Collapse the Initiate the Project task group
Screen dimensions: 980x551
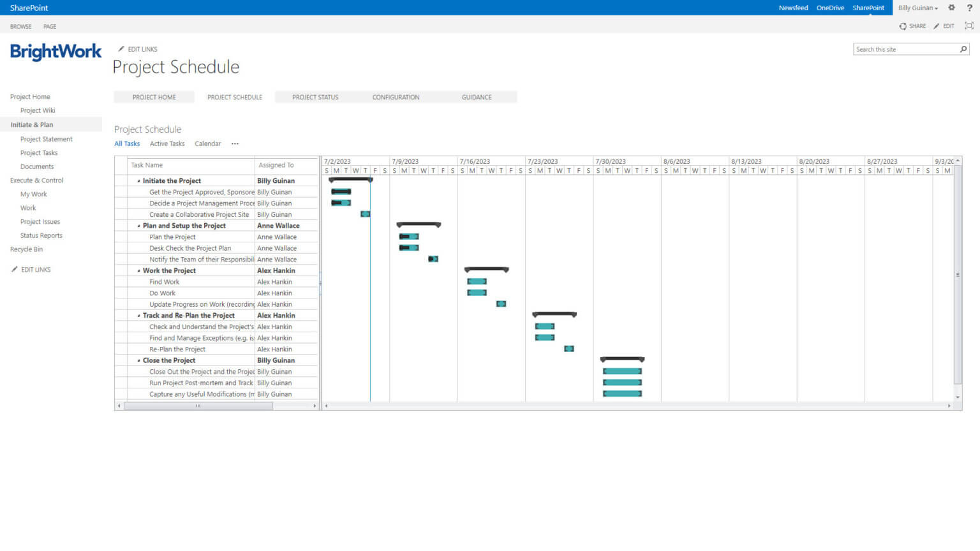click(138, 180)
